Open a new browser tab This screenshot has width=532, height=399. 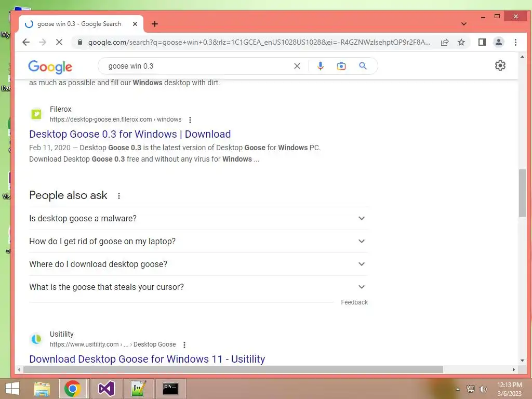click(x=155, y=24)
